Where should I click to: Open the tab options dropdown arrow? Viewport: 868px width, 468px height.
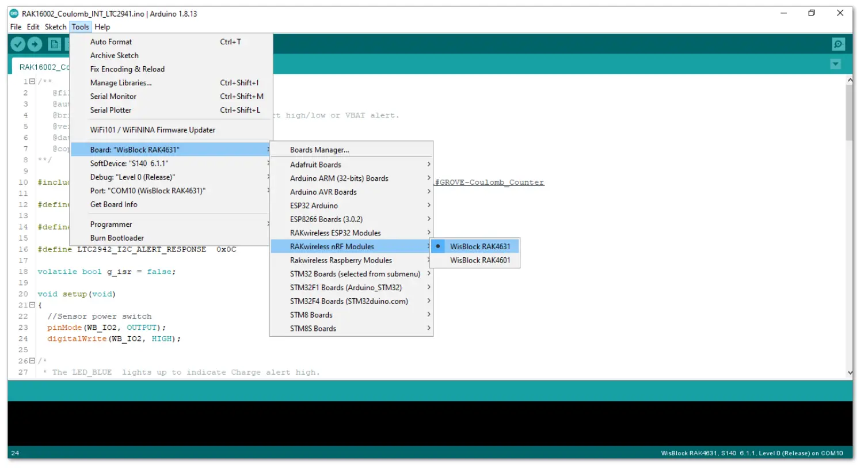click(836, 64)
